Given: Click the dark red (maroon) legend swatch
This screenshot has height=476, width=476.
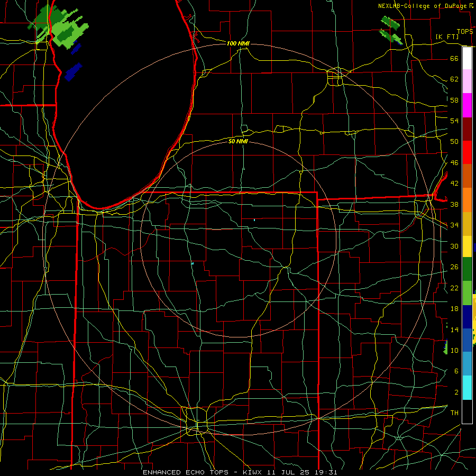Looking at the screenshot, I should click(467, 129).
